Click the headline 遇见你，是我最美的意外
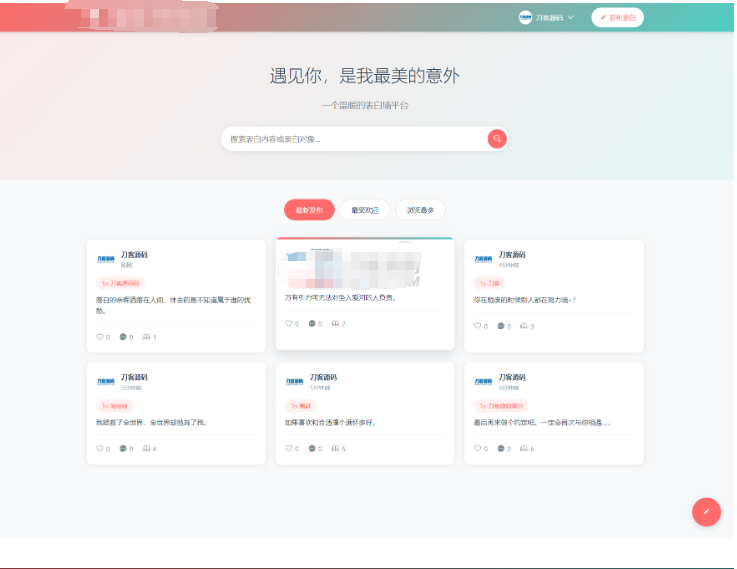The height and width of the screenshot is (569, 737). 365,76
